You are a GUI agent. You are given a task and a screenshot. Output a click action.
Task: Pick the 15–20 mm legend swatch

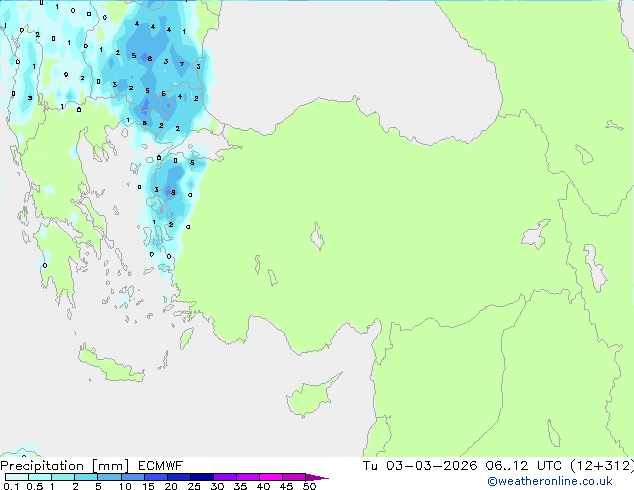[155, 477]
